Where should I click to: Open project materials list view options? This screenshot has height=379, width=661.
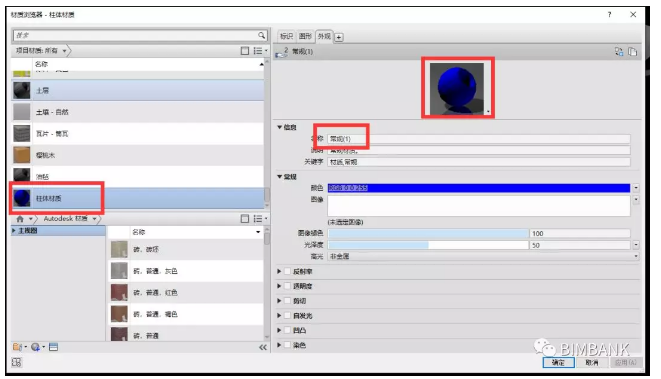point(260,51)
